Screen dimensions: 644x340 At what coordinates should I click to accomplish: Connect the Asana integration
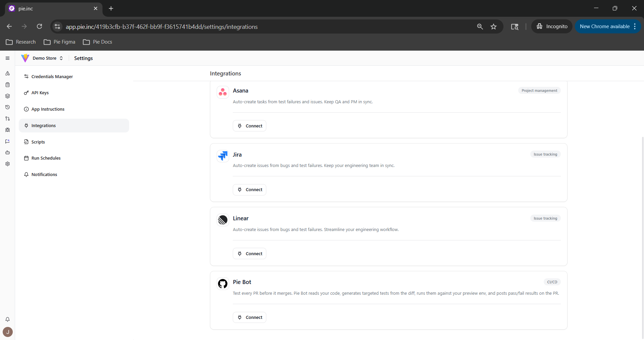(x=250, y=126)
